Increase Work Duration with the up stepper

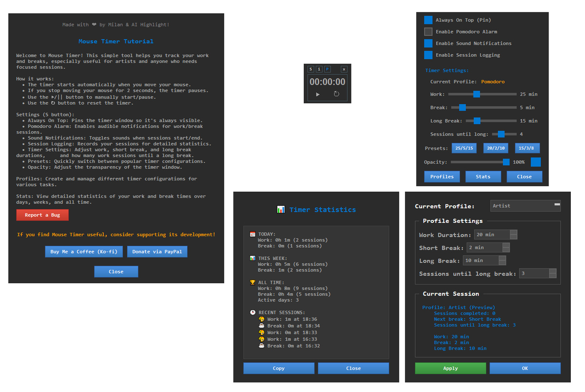click(x=513, y=232)
